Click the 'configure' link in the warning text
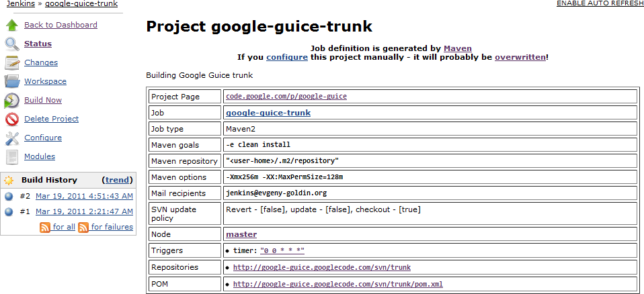Viewport: 644px width, 294px height. point(287,58)
